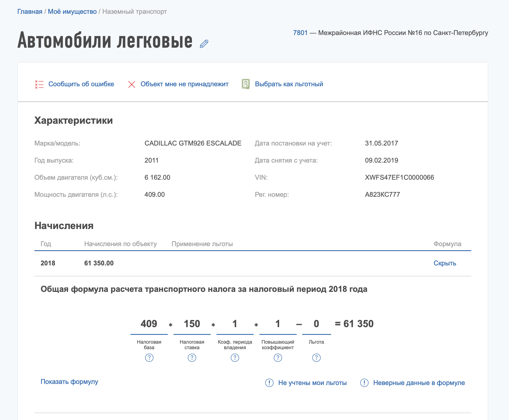Viewport: 509px width, 420px height.
Task: Open help icon under Льгота
Action: tap(316, 358)
